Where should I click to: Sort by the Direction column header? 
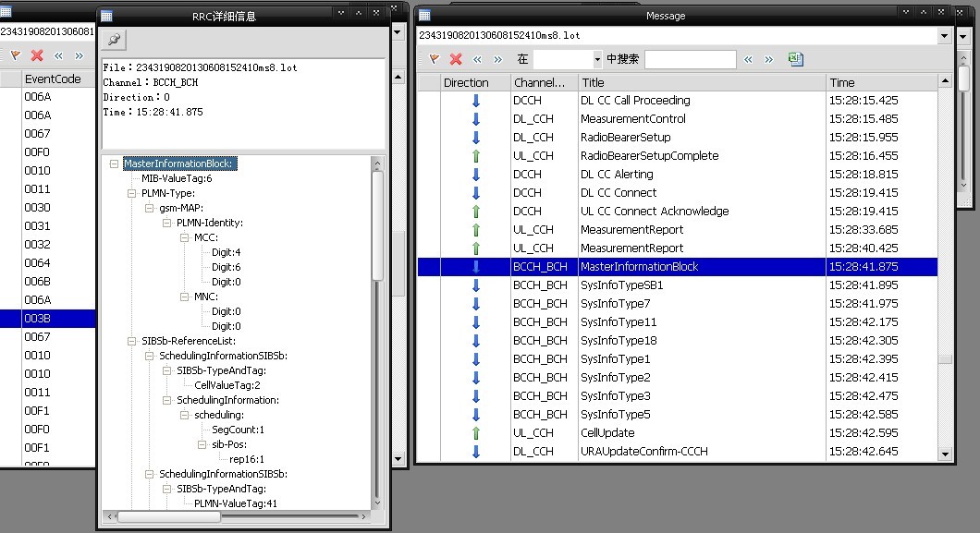[x=475, y=83]
